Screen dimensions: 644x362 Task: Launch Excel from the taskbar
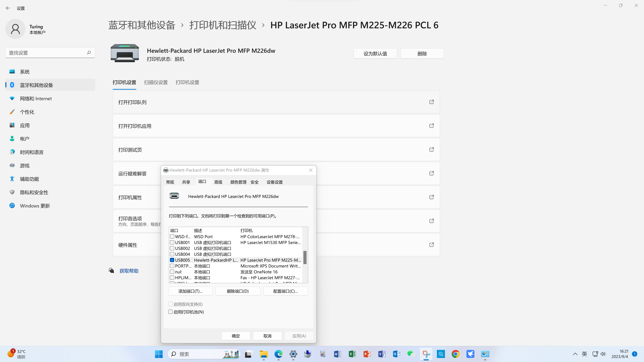352,354
